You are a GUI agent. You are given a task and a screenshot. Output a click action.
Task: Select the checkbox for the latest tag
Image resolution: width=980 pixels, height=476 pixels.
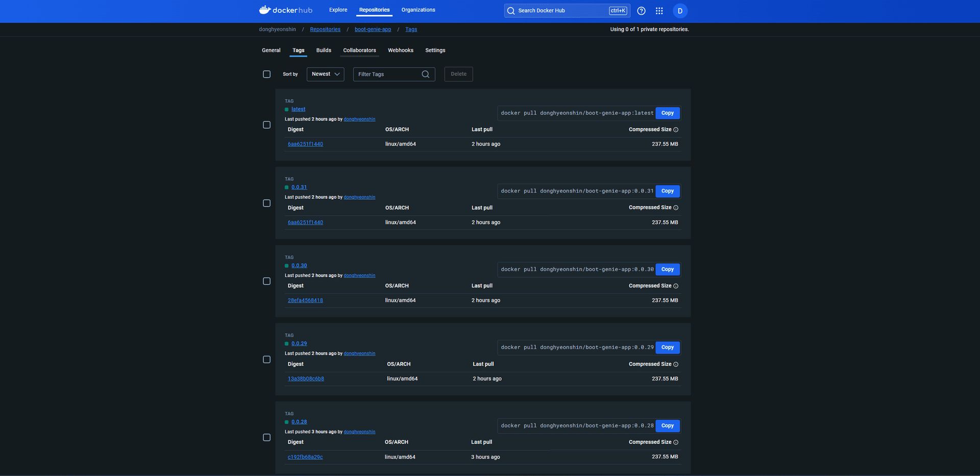point(266,125)
